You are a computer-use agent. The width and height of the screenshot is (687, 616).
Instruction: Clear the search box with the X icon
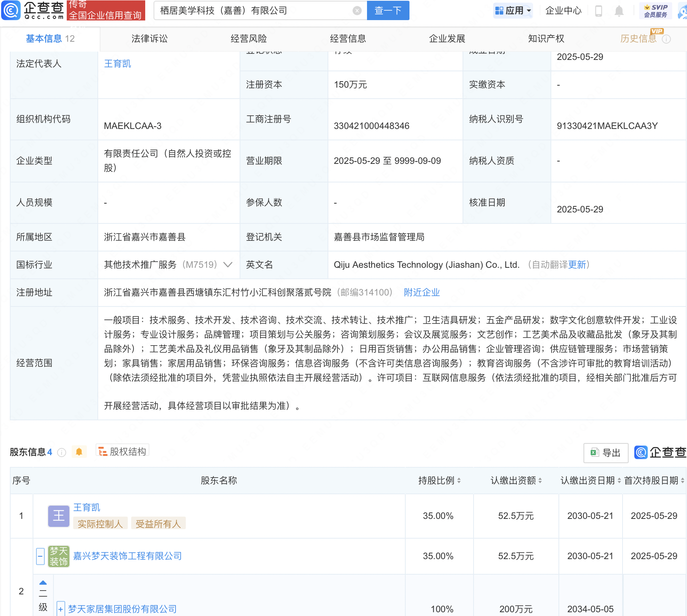click(x=357, y=11)
